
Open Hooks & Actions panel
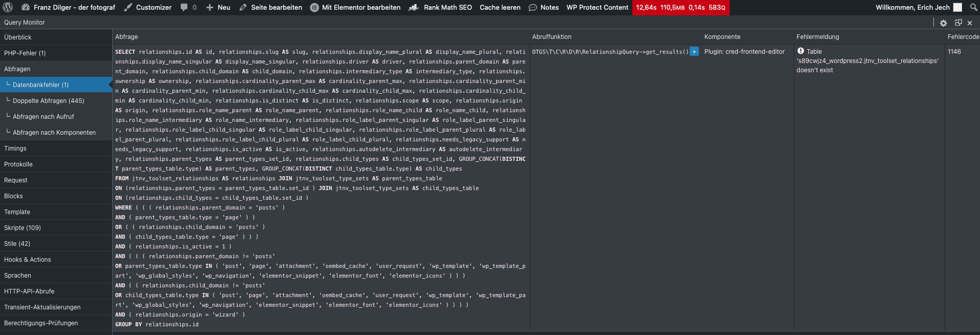pos(56,259)
